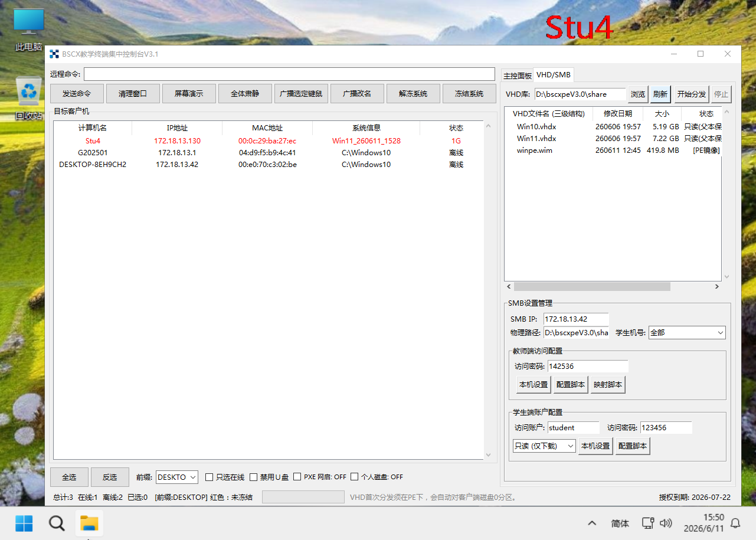Switch to the VHD/SMB tab
The height and width of the screenshot is (540, 756).
tap(554, 74)
